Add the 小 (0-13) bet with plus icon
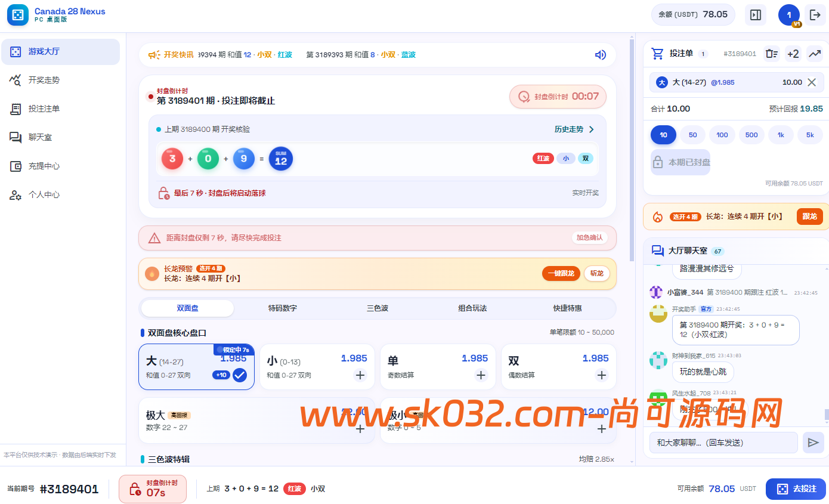This screenshot has width=829, height=504. click(360, 375)
